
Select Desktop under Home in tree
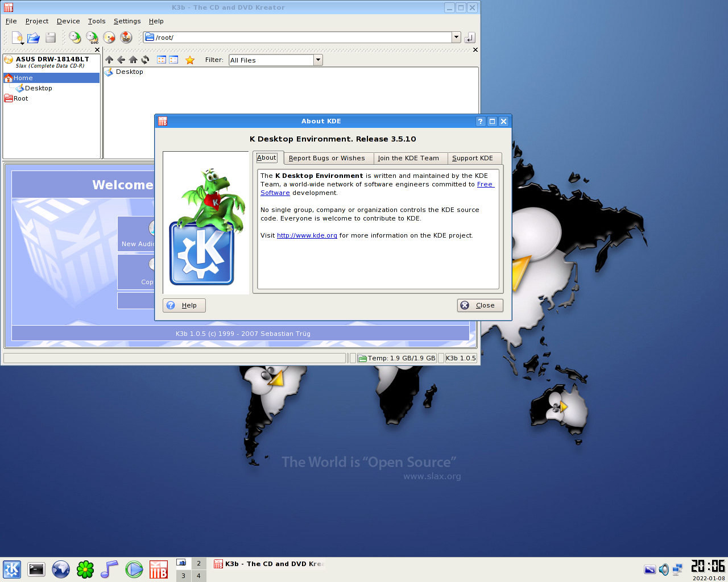coord(34,88)
